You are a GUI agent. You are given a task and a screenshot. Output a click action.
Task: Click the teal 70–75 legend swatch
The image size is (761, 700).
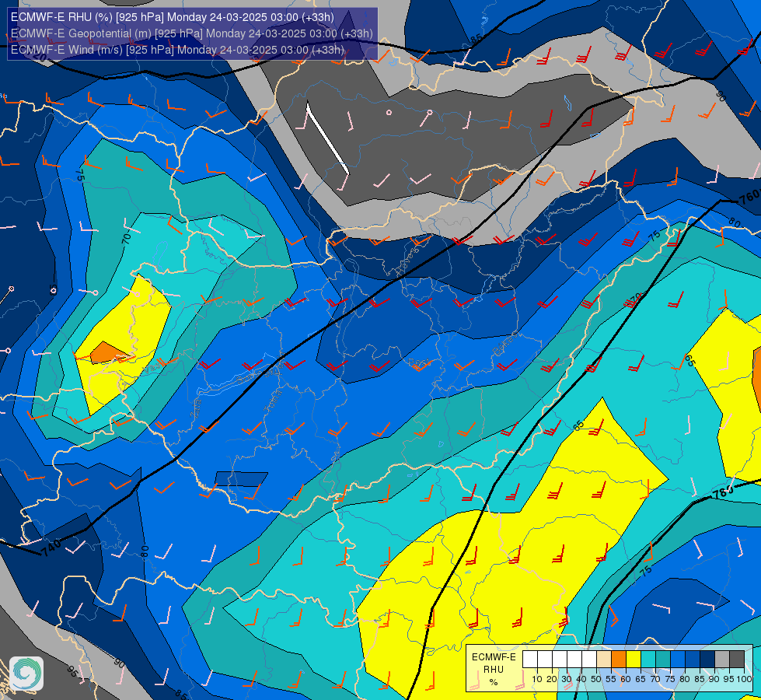coord(663,659)
